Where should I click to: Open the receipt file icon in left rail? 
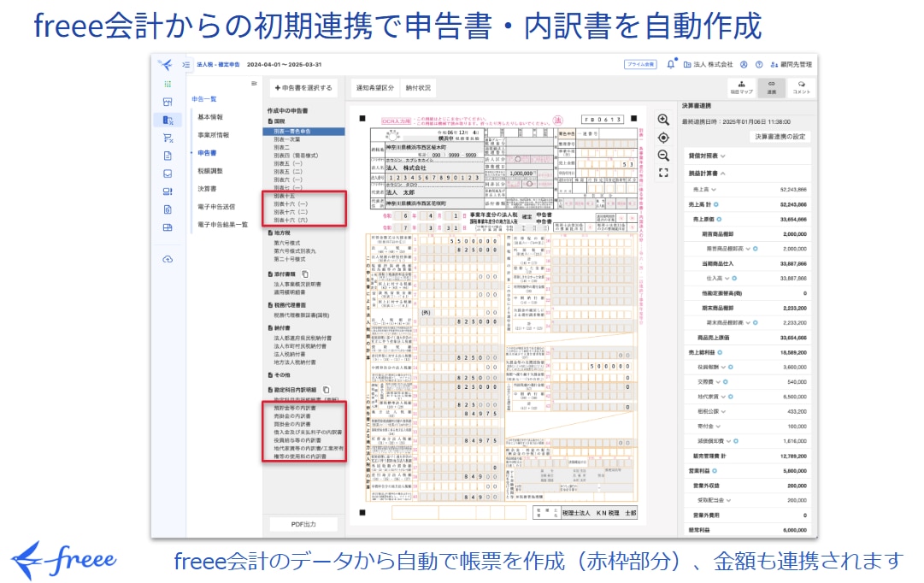click(168, 209)
